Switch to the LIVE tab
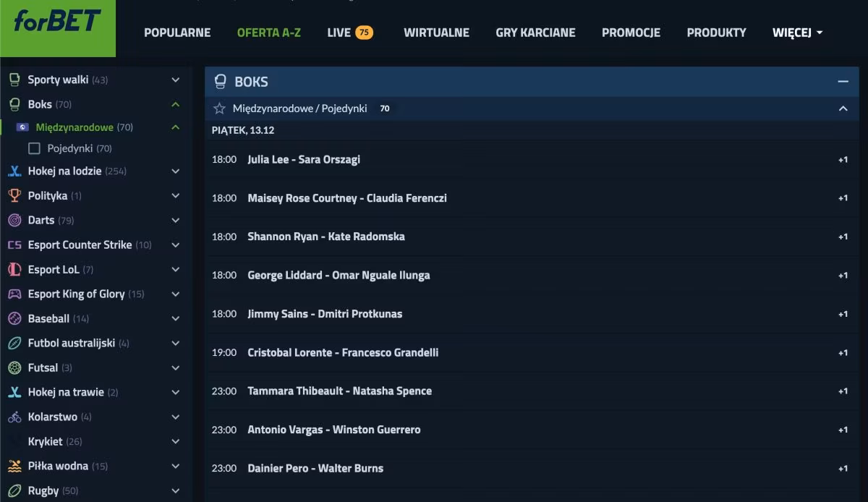 350,33
